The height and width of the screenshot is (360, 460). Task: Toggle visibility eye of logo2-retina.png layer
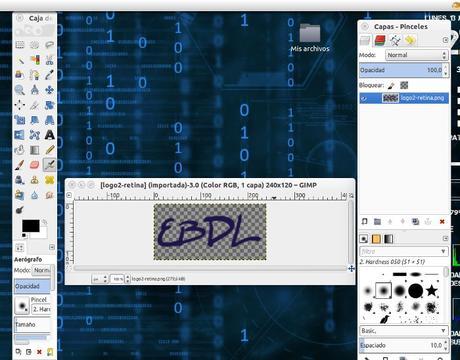click(364, 98)
